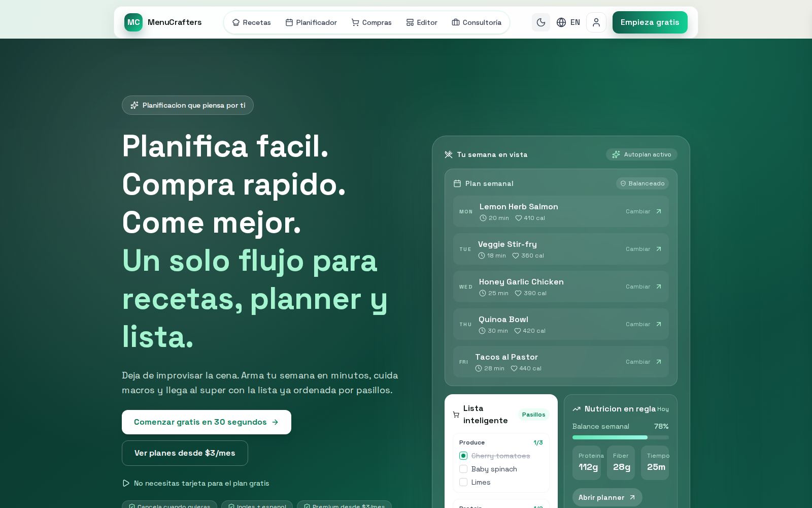Select the Honey Garlic Chicken meal row
The image size is (812, 508).
(x=561, y=287)
